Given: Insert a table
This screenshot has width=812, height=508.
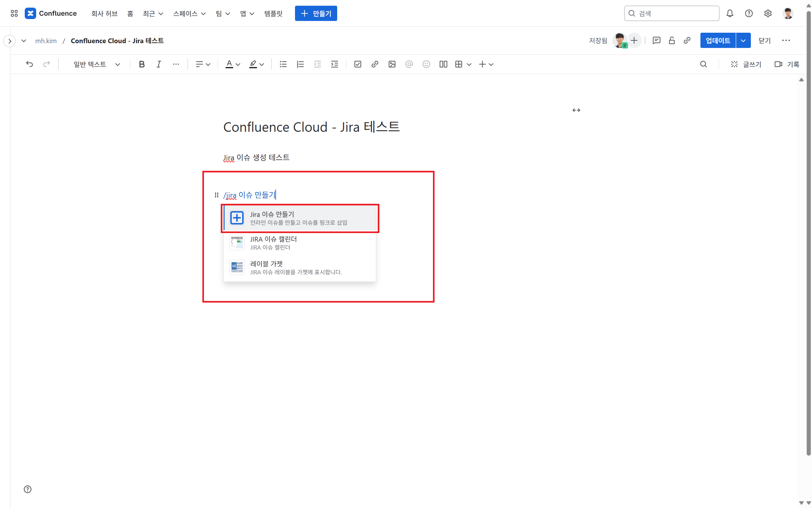Looking at the screenshot, I should click(x=459, y=64).
